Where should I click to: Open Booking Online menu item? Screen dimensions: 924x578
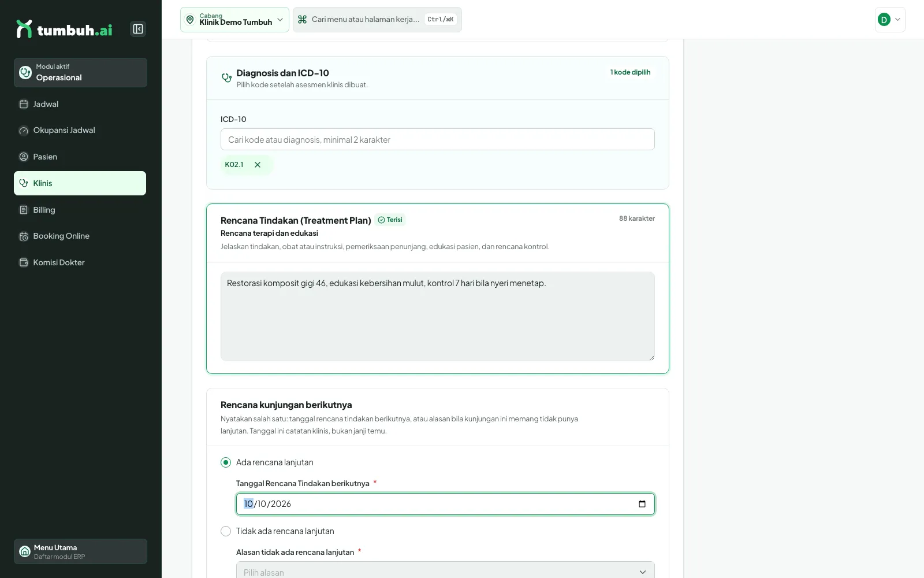pyautogui.click(x=80, y=236)
